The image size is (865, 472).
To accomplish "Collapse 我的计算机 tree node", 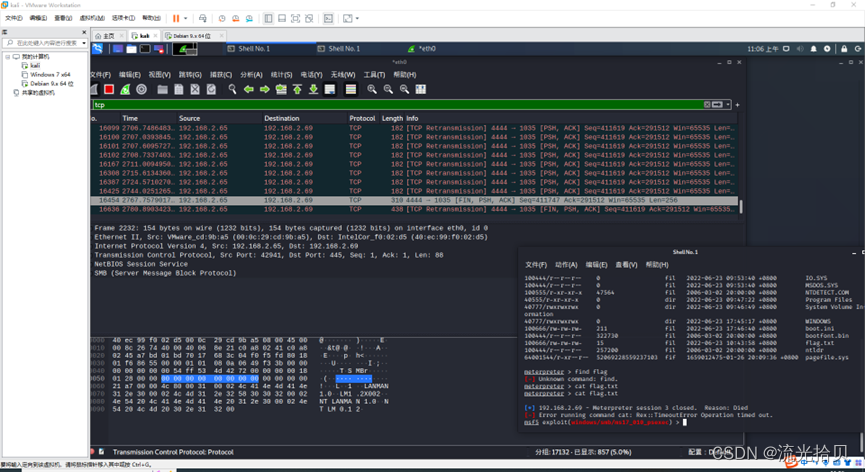I will pos(8,56).
